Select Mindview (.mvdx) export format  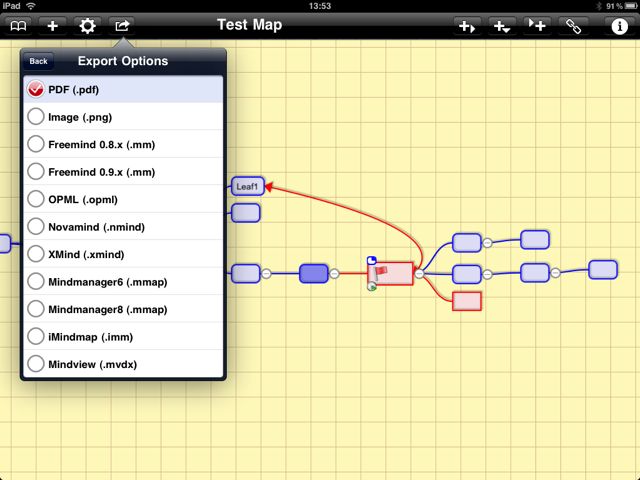(x=123, y=364)
